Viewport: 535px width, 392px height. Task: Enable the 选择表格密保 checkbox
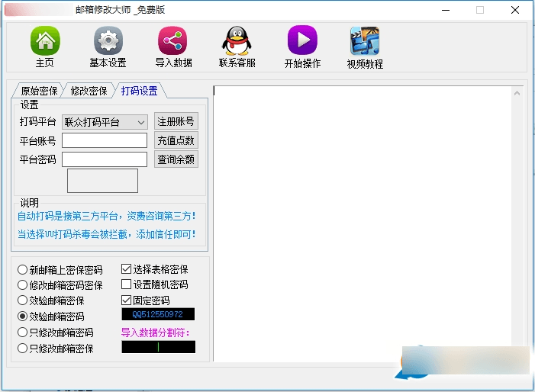pos(127,269)
